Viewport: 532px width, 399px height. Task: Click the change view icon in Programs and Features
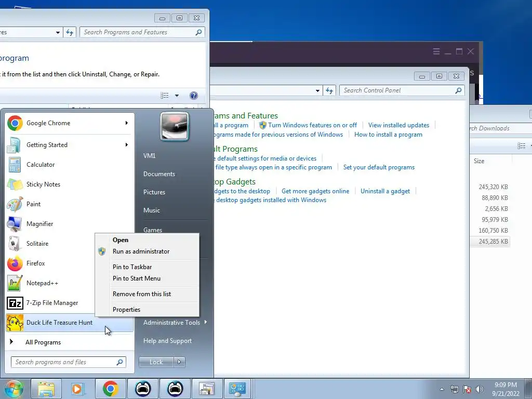click(165, 96)
